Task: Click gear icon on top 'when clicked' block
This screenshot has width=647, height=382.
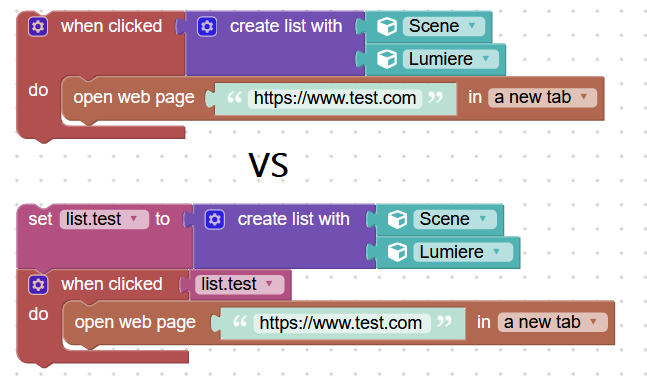Action: coord(38,27)
